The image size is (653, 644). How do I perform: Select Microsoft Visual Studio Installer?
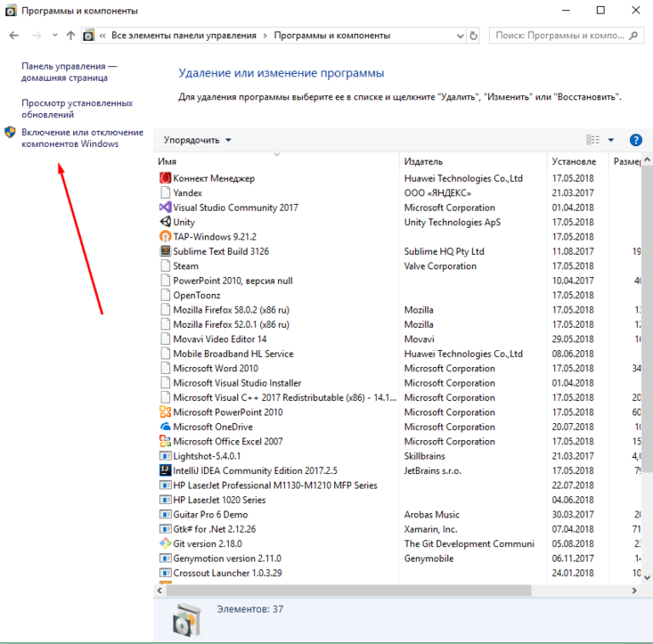[237, 382]
